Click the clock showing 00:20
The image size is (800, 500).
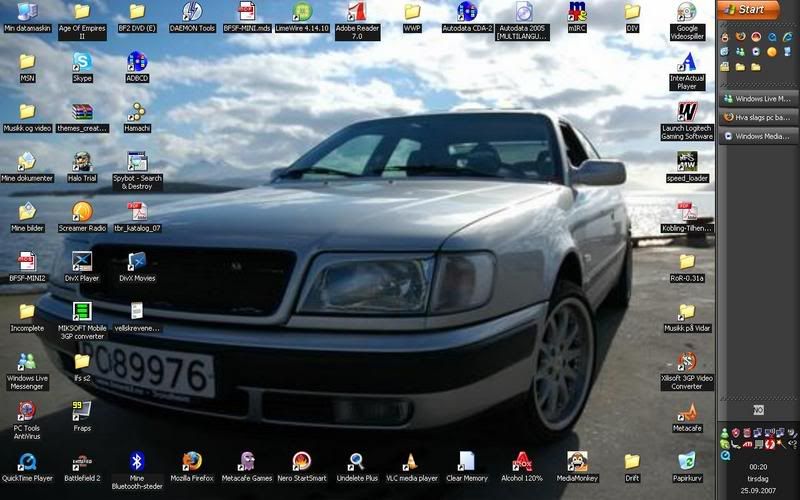pos(758,466)
